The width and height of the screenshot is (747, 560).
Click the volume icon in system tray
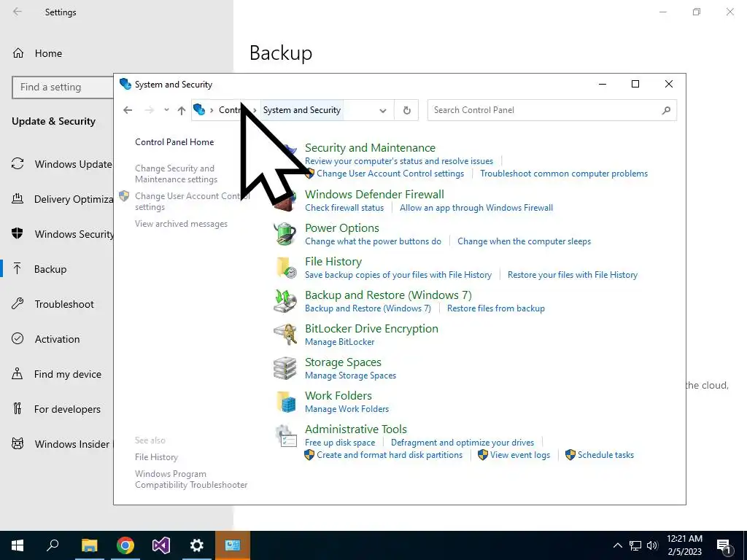652,545
